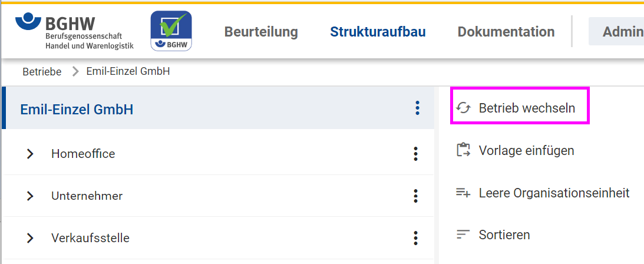Expand the Verkaufsstelle tree node
This screenshot has width=644, height=264.
[29, 237]
